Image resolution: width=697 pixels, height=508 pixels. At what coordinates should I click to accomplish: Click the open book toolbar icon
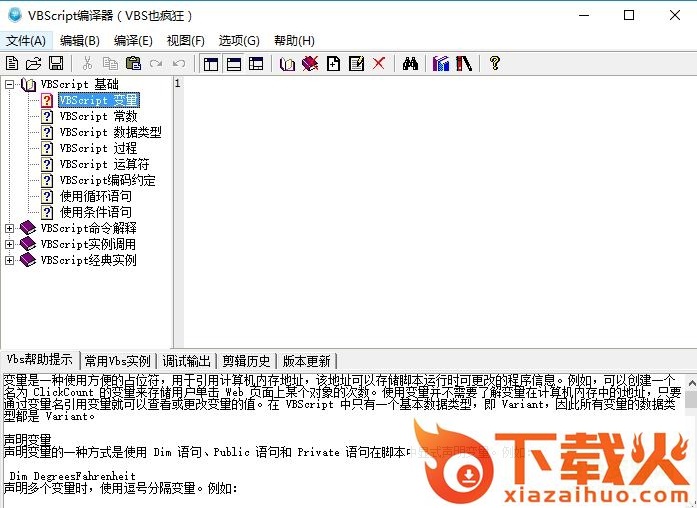click(x=288, y=64)
